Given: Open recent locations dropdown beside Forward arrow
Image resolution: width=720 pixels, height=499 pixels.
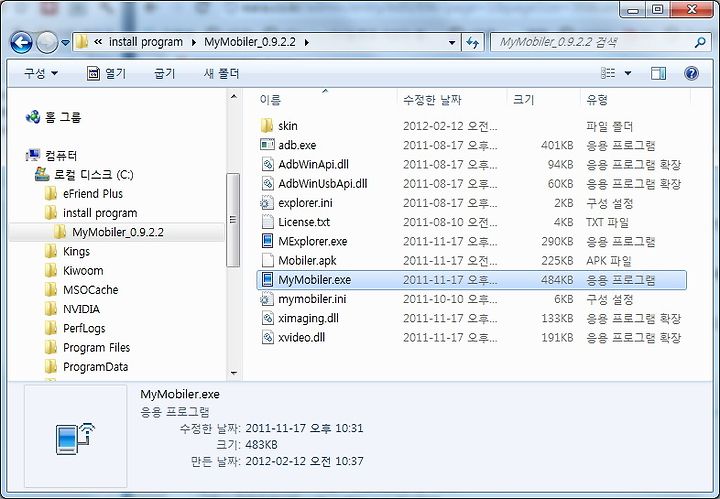Looking at the screenshot, I should [x=65, y=43].
